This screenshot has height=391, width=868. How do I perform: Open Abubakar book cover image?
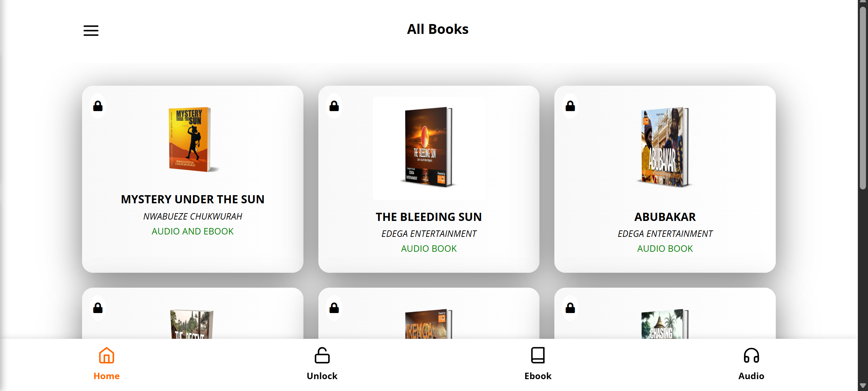665,147
